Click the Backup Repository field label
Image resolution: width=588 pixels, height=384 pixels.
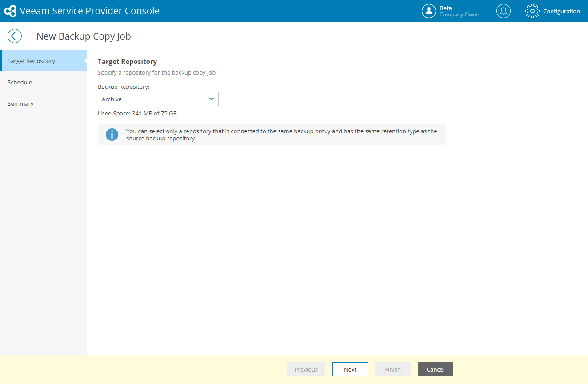[x=124, y=87]
